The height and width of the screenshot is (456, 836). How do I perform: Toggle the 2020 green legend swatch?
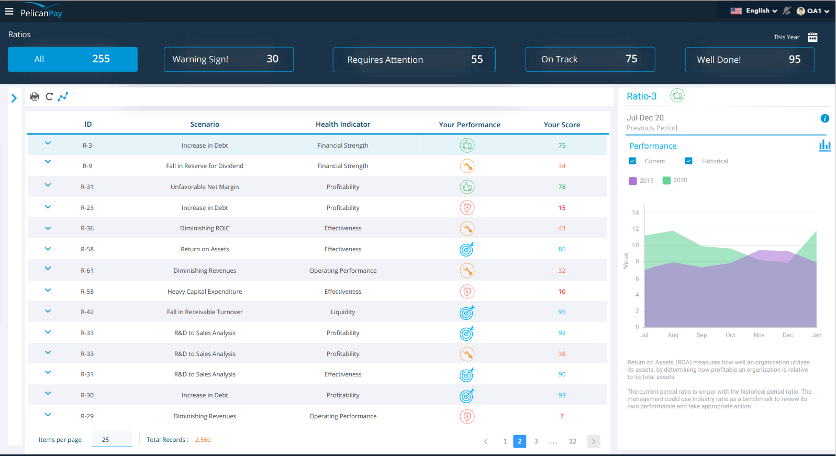point(666,180)
